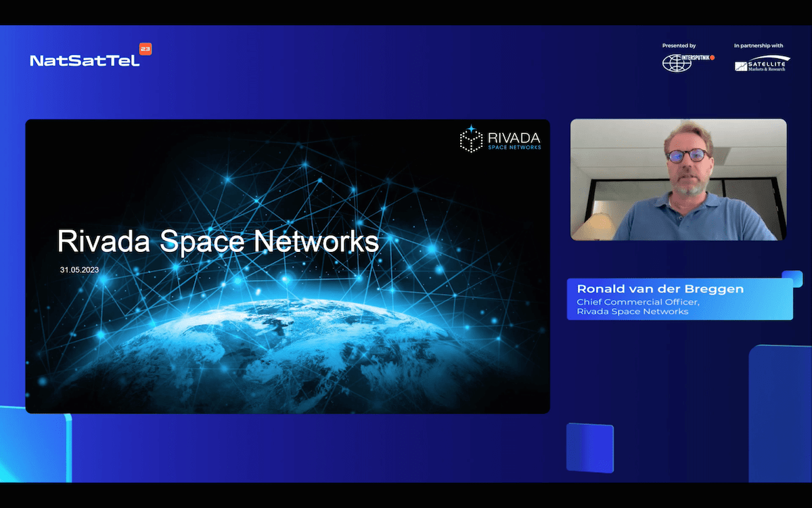The image size is (812, 508).
Task: Click the presentation slide with Earth network
Action: coord(288,266)
